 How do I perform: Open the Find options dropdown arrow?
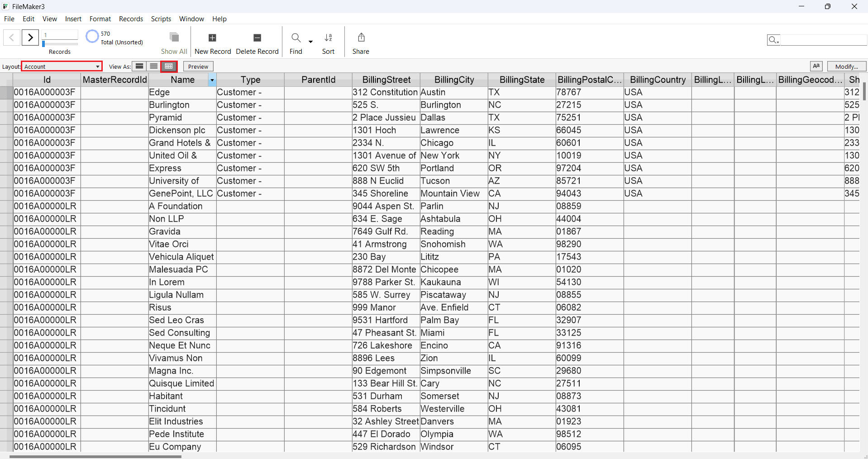(310, 42)
